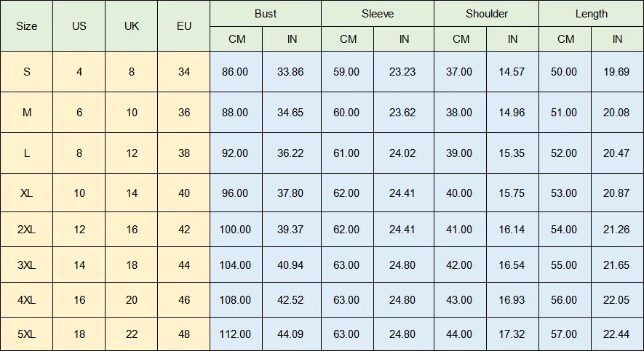Click the Size column header
Image resolution: width=644 pixels, height=351 pixels.
coord(26,26)
